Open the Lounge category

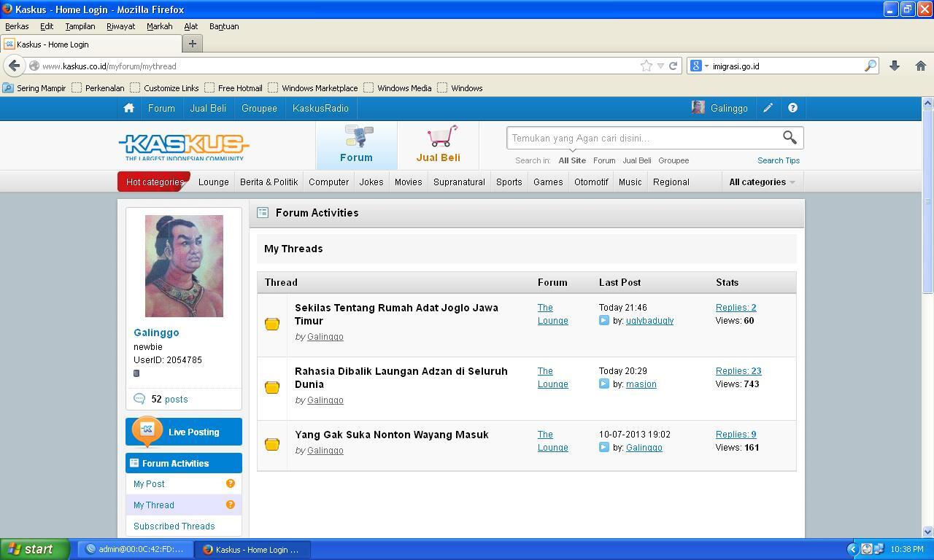[214, 182]
